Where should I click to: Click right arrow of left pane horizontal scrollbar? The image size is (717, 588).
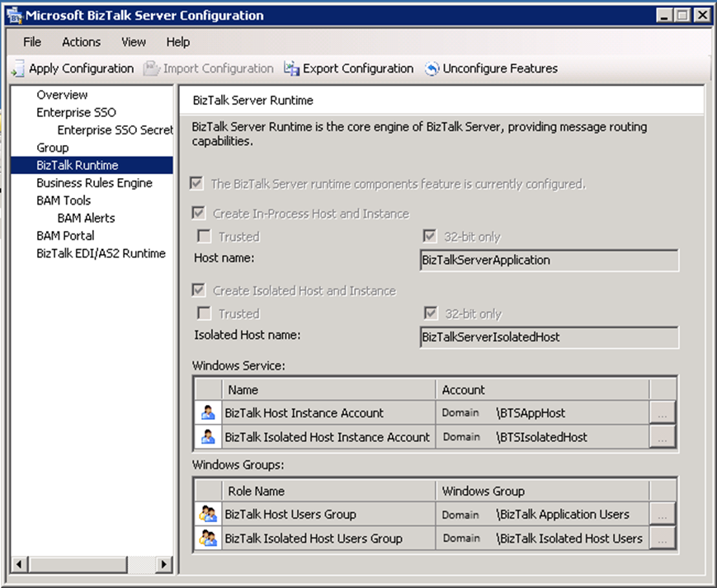(x=163, y=564)
